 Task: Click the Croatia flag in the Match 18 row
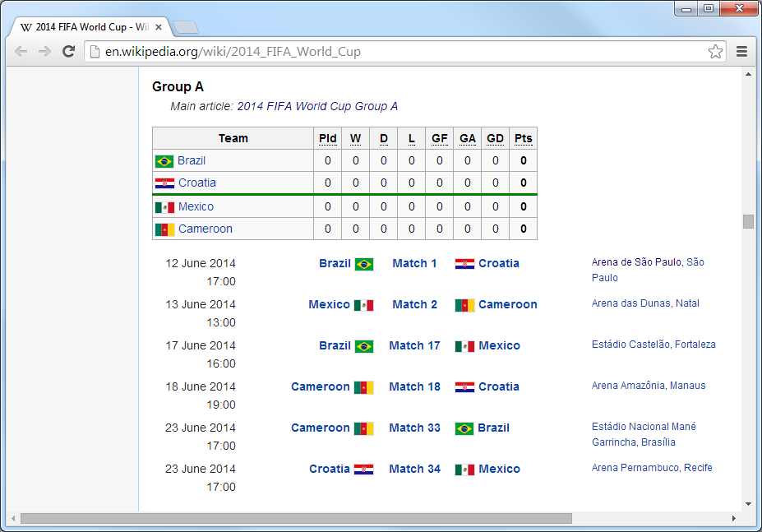pyautogui.click(x=464, y=387)
